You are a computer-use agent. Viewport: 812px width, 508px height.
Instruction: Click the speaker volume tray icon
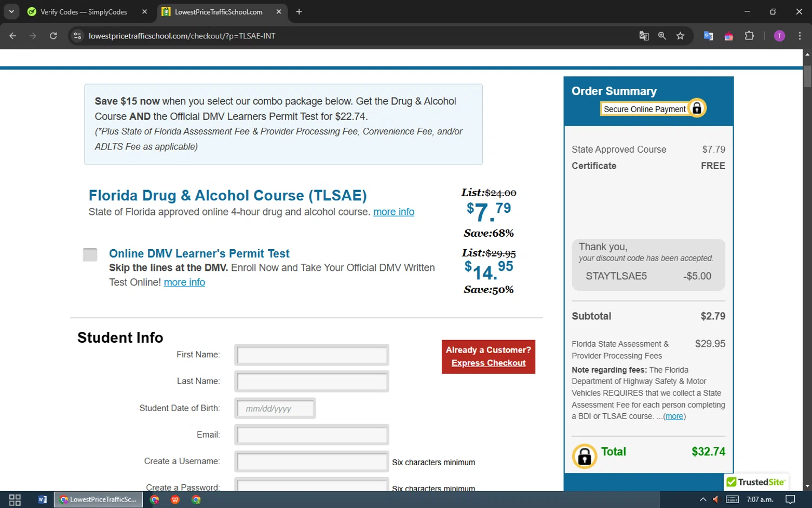click(716, 499)
